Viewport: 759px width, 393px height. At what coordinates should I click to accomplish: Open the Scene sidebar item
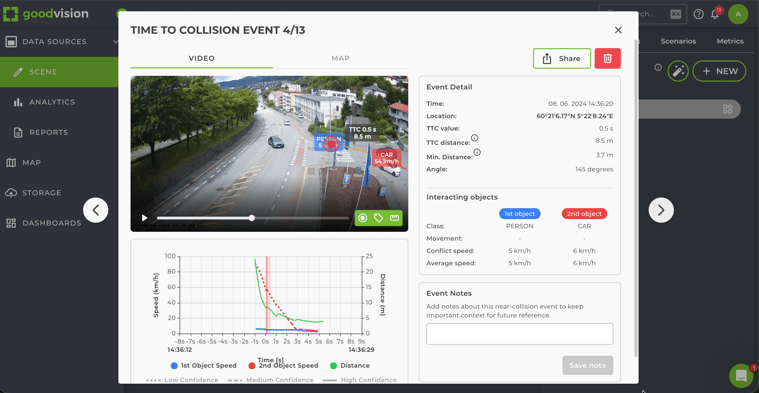click(59, 72)
